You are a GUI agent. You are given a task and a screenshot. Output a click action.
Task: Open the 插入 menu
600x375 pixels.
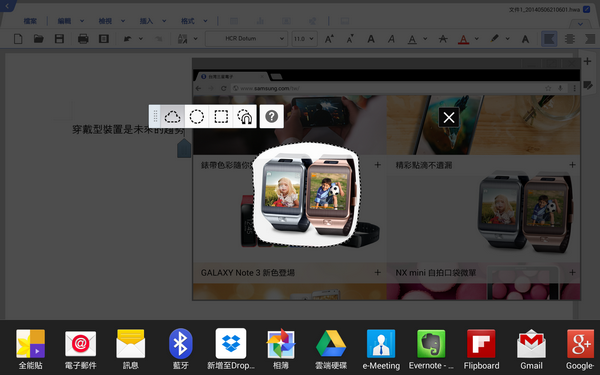(146, 21)
